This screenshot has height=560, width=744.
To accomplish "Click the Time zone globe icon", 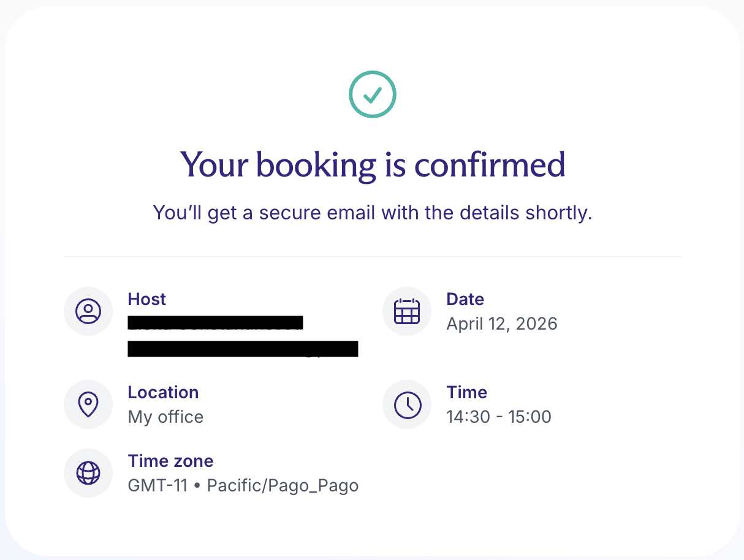I will 88,473.
